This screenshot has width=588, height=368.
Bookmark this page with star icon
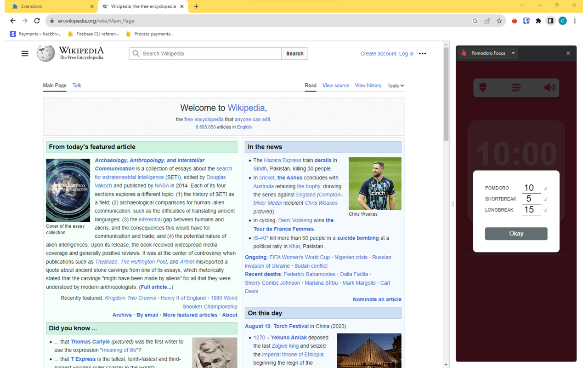499,21
